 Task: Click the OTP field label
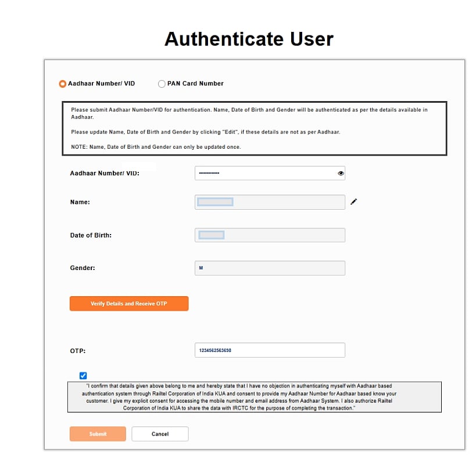tap(78, 351)
